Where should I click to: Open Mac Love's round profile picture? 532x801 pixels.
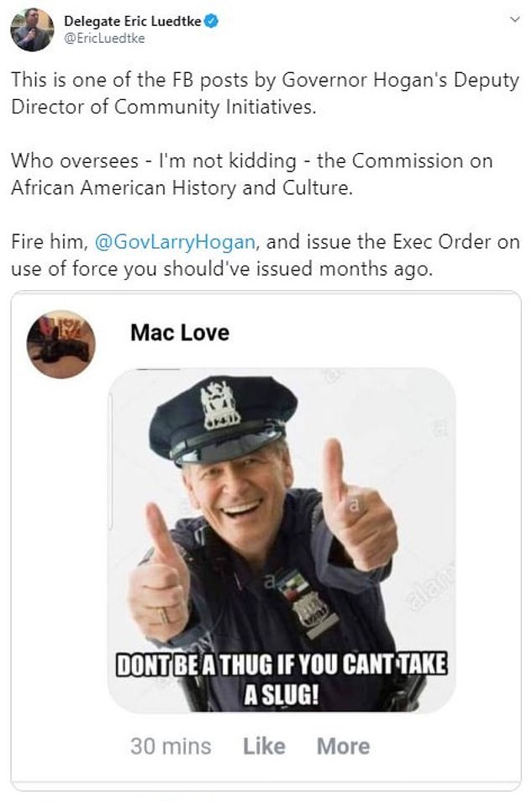(61, 344)
